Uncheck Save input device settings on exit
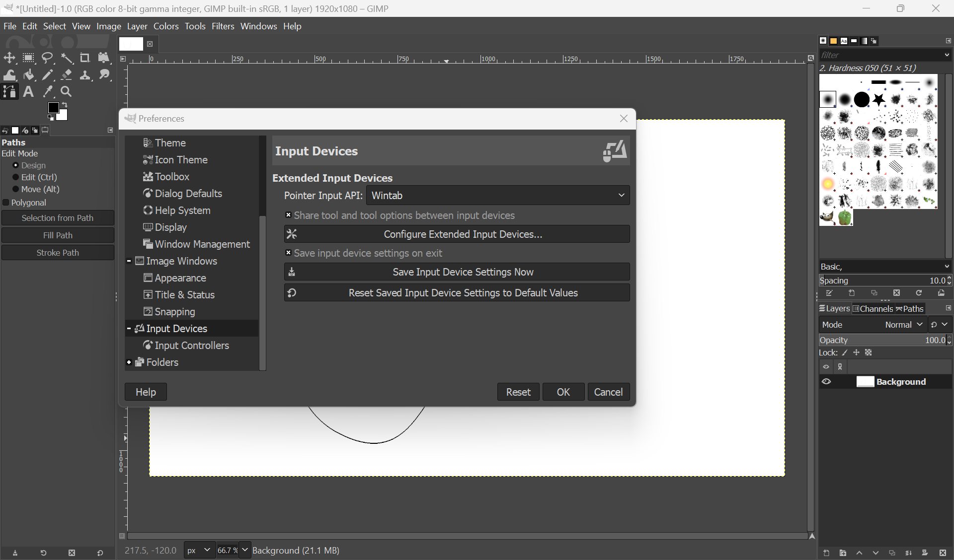This screenshot has height=560, width=954. [x=288, y=253]
